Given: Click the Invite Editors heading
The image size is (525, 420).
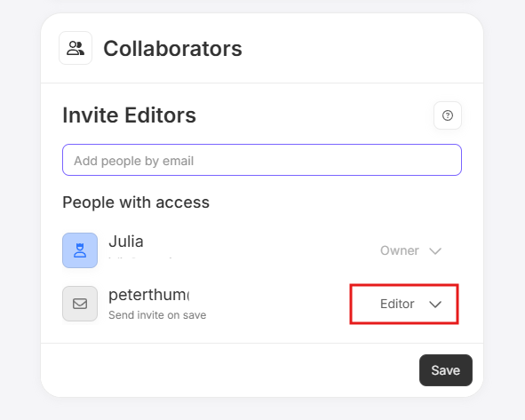Looking at the screenshot, I should [x=129, y=115].
